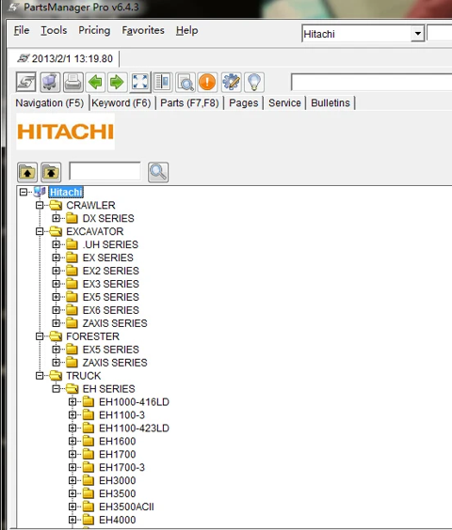Select ZAXIS SERIES under EXCAVATOR

115,323
